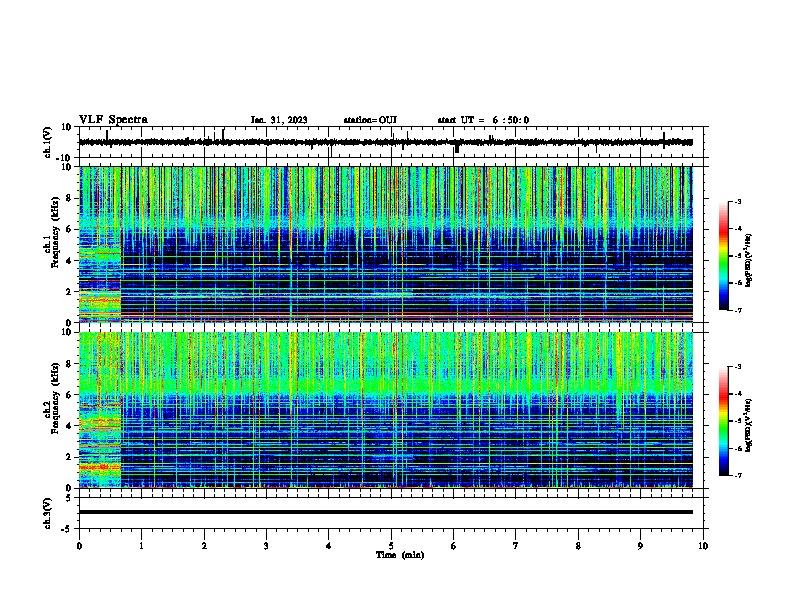The width and height of the screenshot is (792, 612).
Task: Click the "VLF Spectra" plot title
Action: [113, 120]
